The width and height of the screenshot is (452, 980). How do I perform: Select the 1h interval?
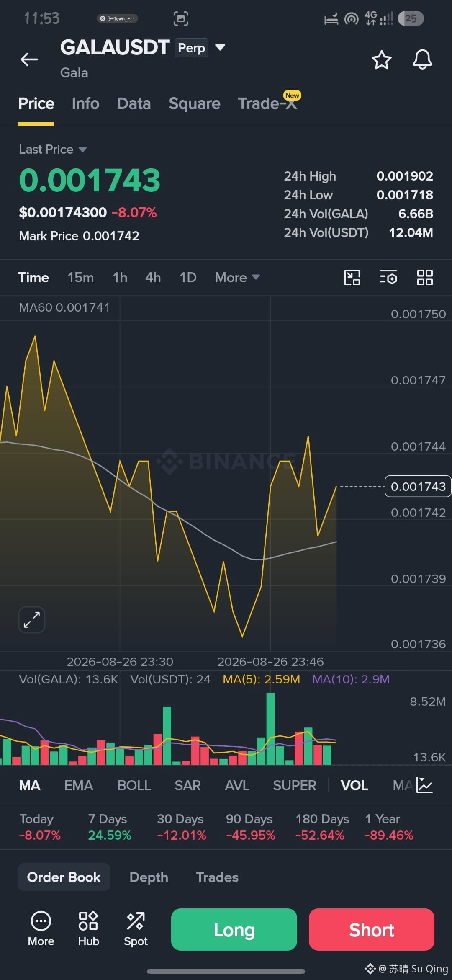pos(120,277)
